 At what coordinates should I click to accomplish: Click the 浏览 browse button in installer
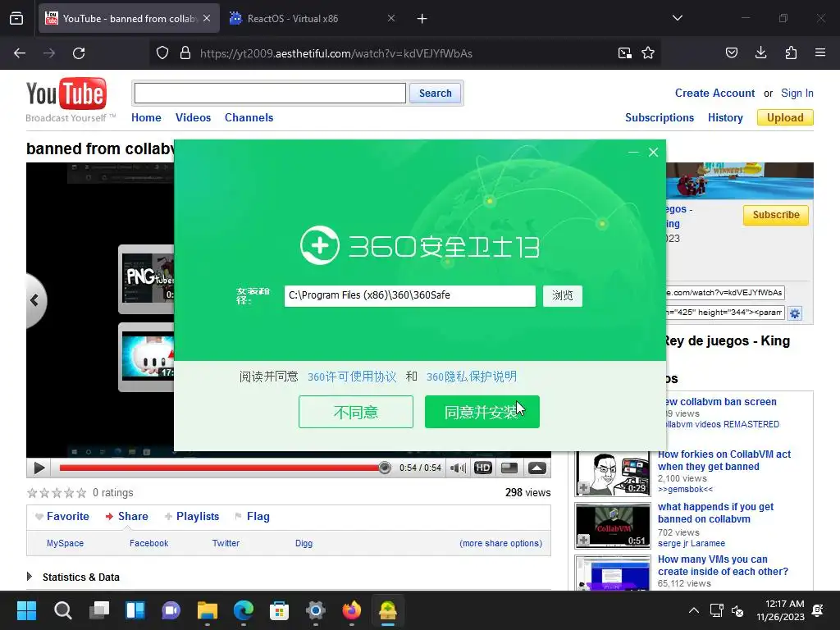563,295
